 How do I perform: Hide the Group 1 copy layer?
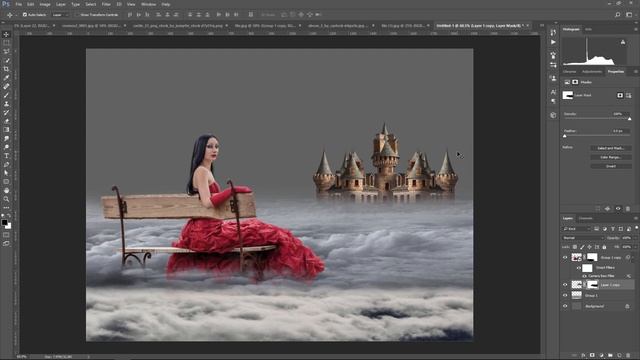click(x=565, y=258)
